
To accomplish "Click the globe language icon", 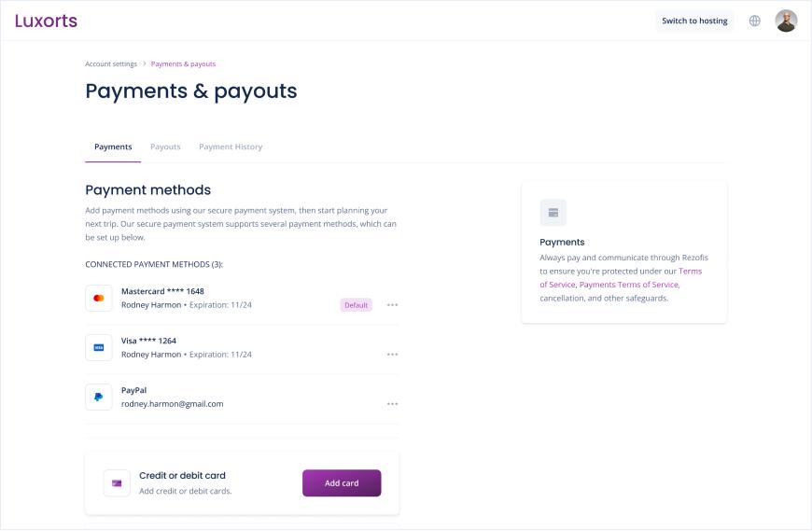I will [754, 21].
